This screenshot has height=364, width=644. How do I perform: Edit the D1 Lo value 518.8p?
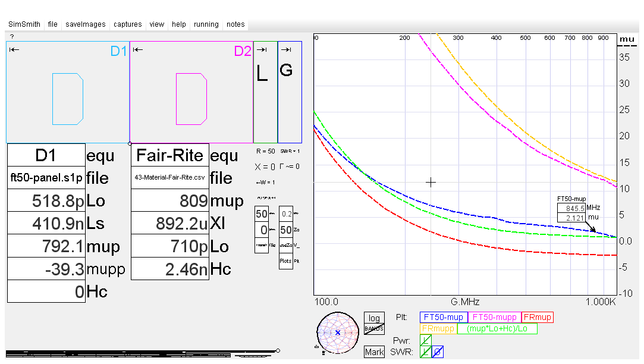[x=46, y=200]
